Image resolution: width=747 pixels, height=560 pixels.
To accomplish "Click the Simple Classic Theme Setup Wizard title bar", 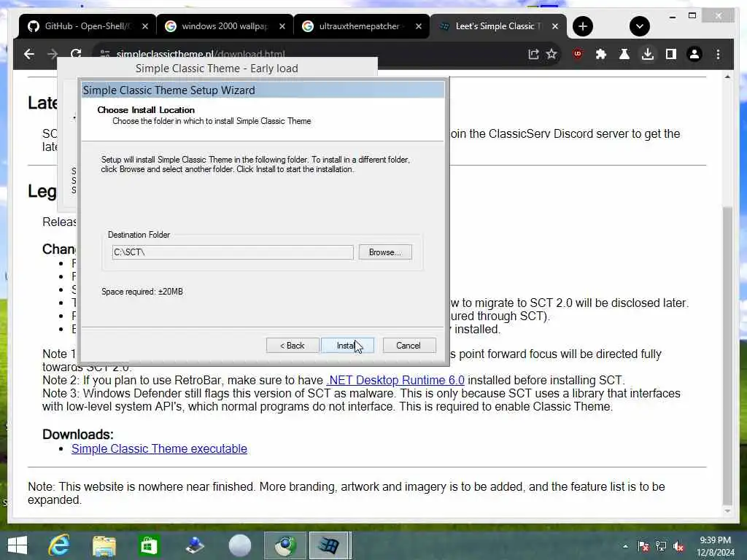I will [x=263, y=90].
